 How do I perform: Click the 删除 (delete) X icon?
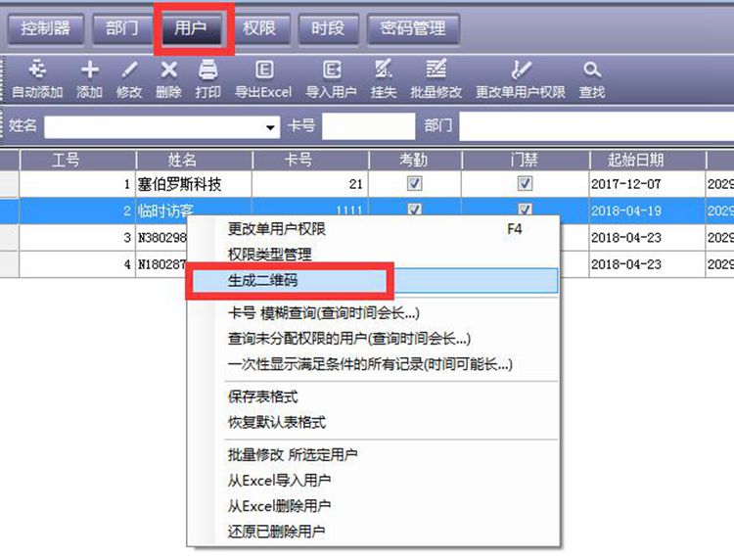click(x=168, y=70)
